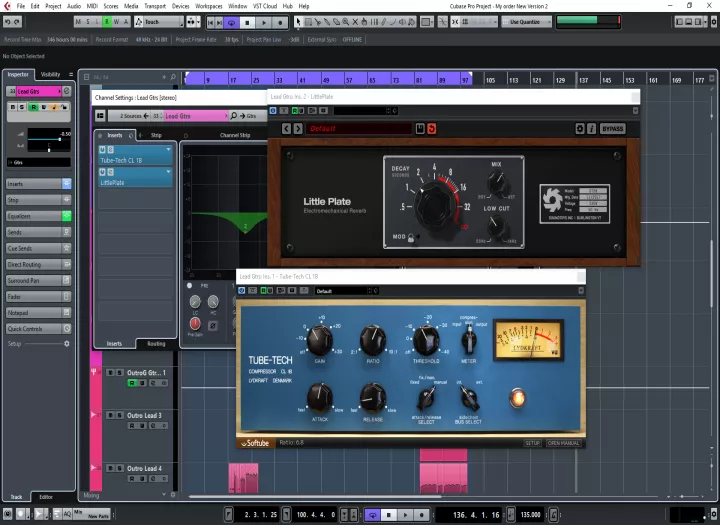The height and width of the screenshot is (525, 720).
Task: Click SETUP button in Tube-Tech plugin
Action: coord(533,443)
